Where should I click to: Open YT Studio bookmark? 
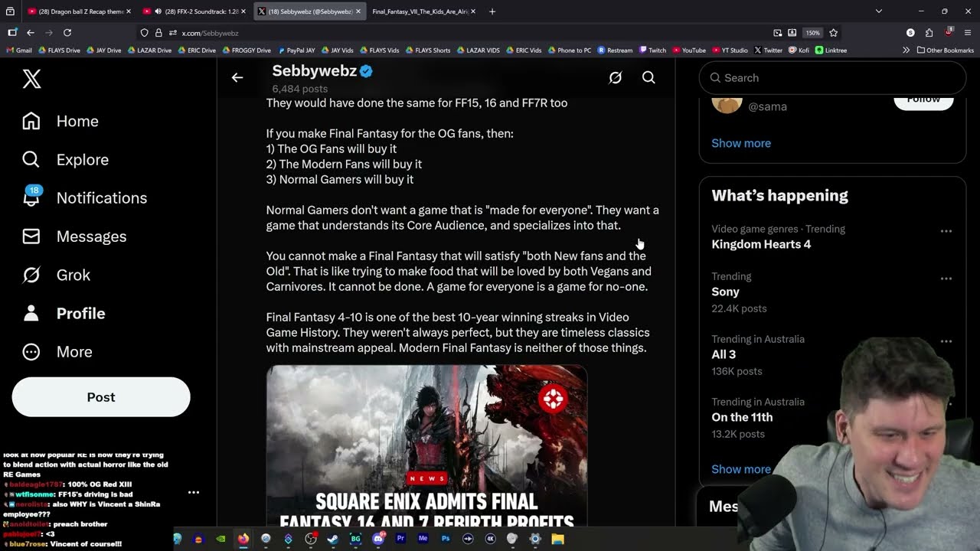click(729, 51)
